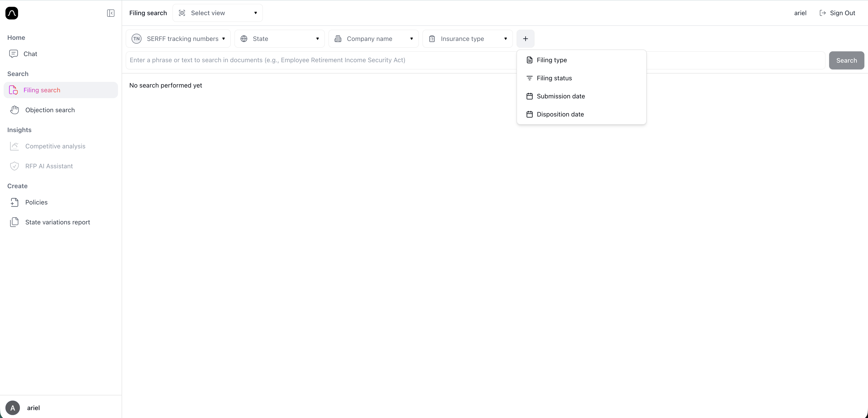The height and width of the screenshot is (418, 868).
Task: Select Filing status menu option
Action: coord(554,78)
